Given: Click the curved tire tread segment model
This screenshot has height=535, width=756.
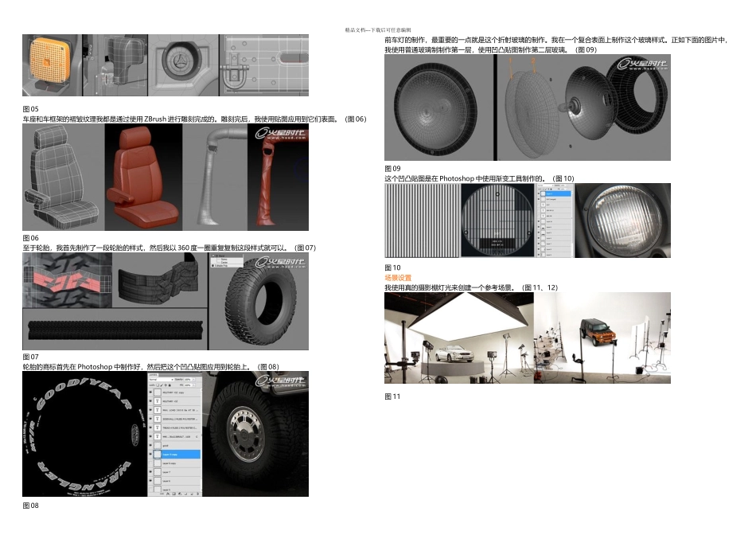Looking at the screenshot, I should click(x=160, y=280).
